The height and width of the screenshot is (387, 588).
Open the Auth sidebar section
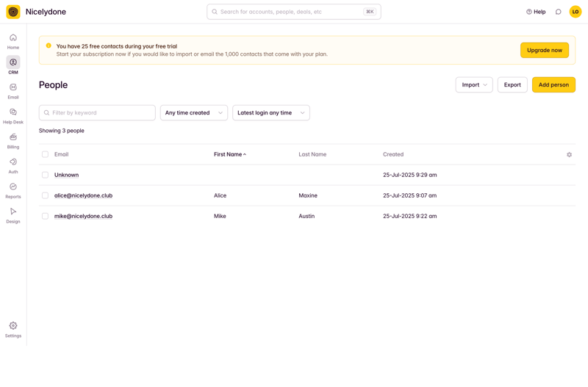(x=13, y=165)
